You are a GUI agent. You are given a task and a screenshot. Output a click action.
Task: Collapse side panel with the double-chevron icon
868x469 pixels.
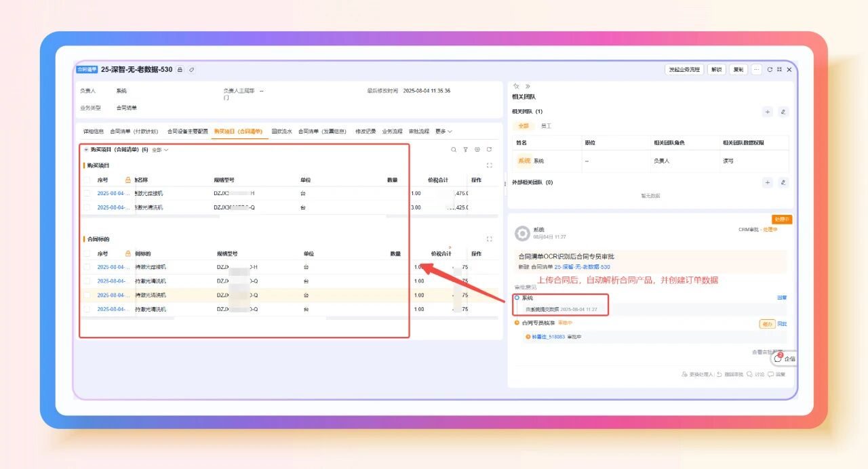coord(528,86)
